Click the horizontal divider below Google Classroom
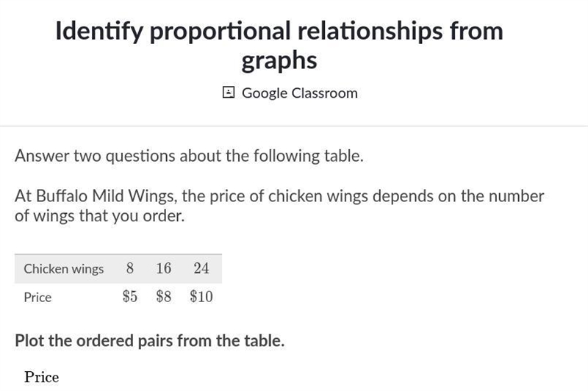Screen dimensions: 588x391 [x=294, y=126]
